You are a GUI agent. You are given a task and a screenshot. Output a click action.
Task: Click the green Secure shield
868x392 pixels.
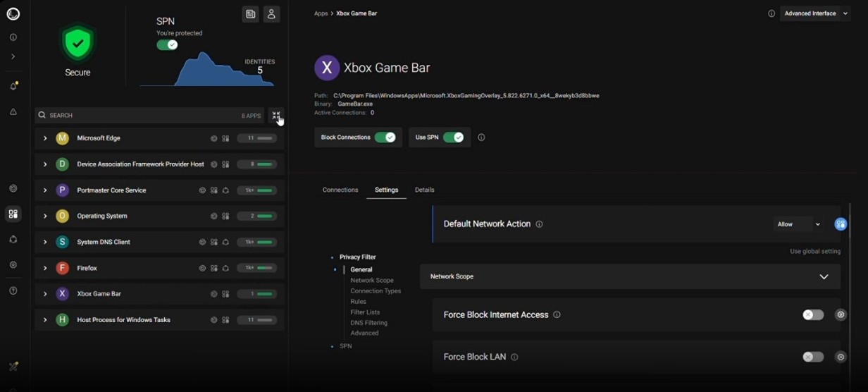(77, 44)
